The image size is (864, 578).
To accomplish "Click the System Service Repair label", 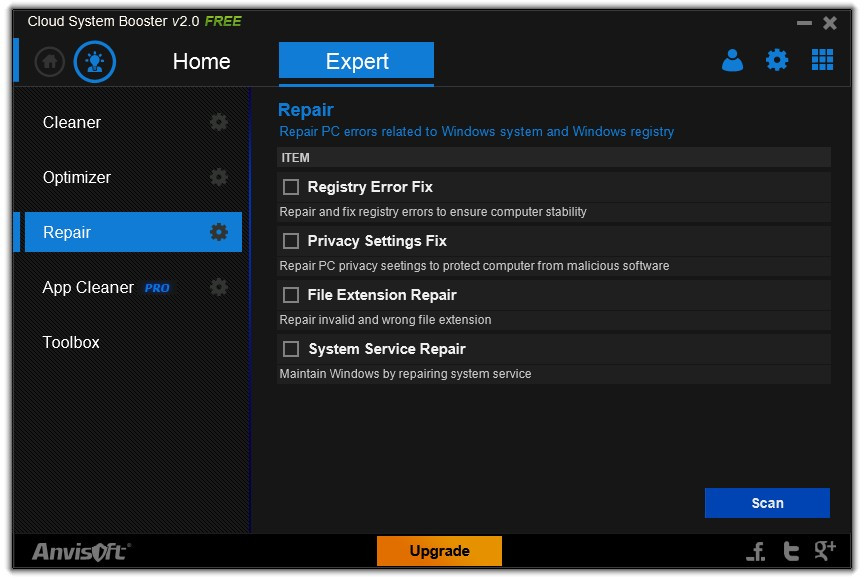I will pyautogui.click(x=387, y=349).
